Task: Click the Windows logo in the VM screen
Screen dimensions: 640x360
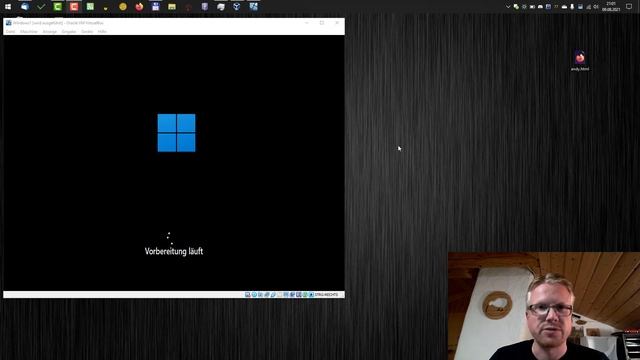Action: 176,133
